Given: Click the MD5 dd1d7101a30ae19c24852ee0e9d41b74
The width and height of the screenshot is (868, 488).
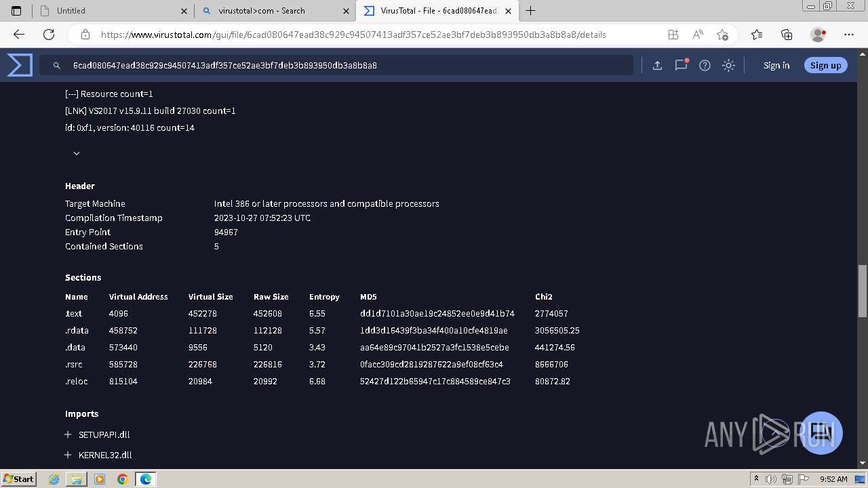Looking at the screenshot, I should (437, 314).
